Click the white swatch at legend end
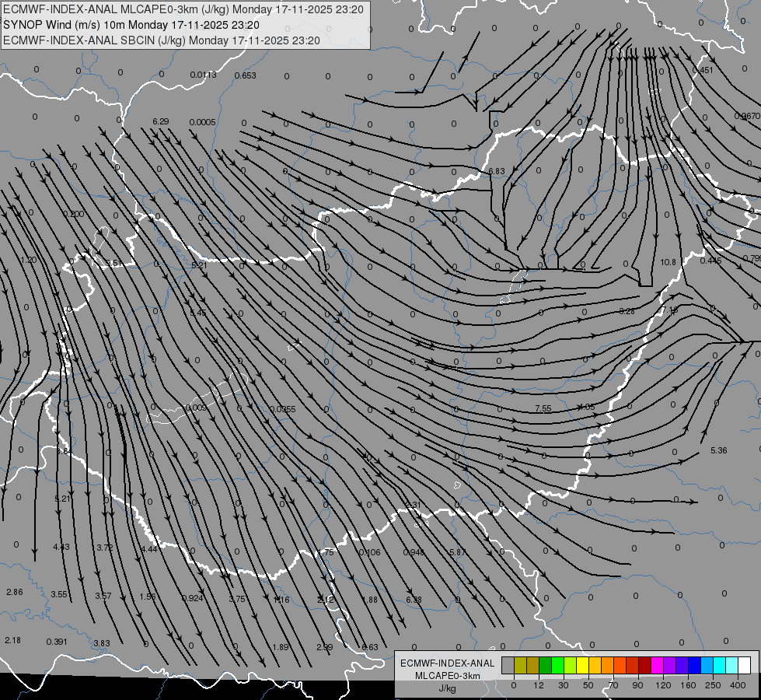 point(745,665)
